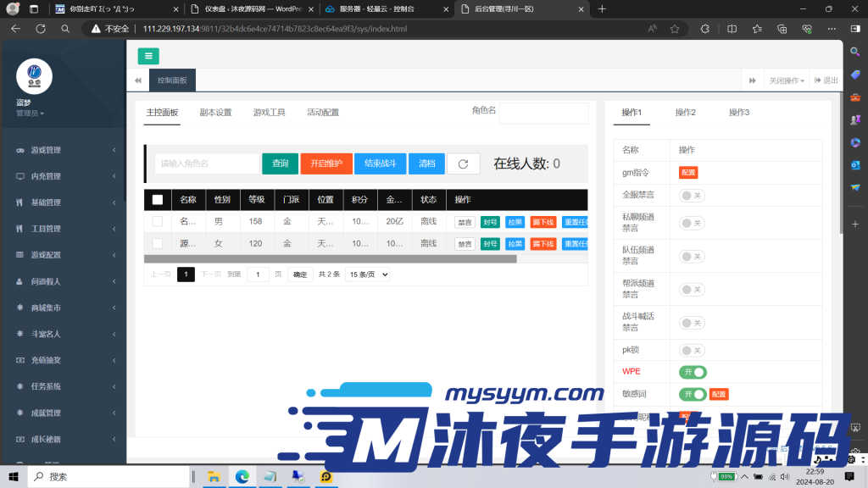Open the 15条/页 page size dropdown
This screenshot has height=488, width=868.
366,274
